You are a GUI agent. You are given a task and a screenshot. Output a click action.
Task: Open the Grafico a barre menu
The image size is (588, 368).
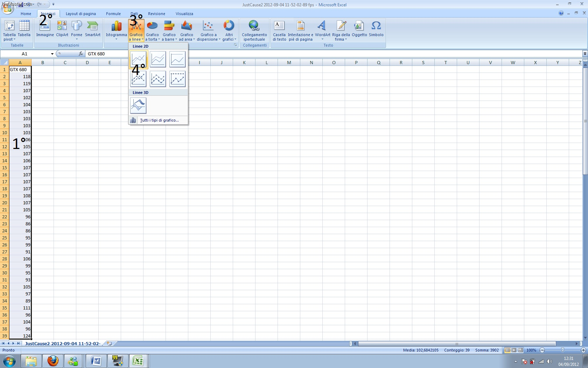[x=169, y=30]
